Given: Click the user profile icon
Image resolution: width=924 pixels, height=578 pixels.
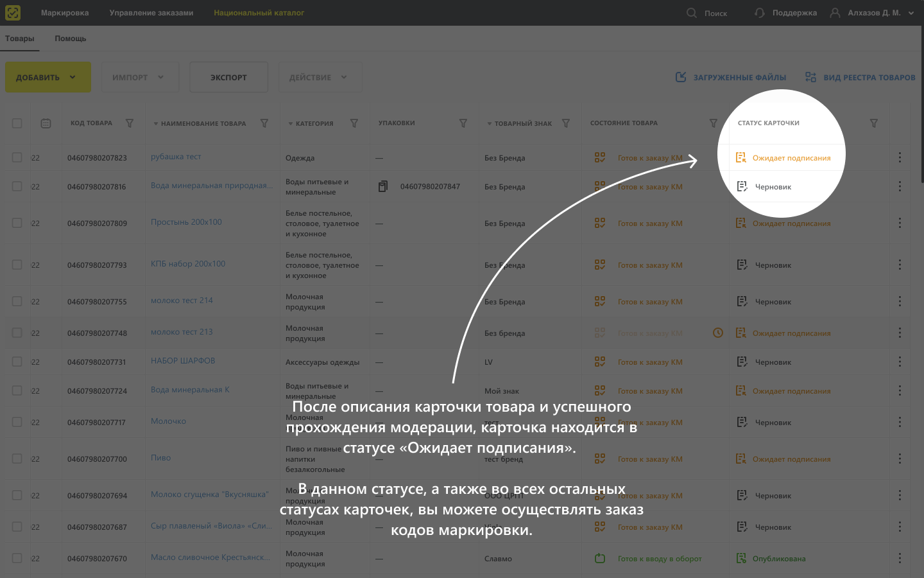Looking at the screenshot, I should (x=835, y=13).
